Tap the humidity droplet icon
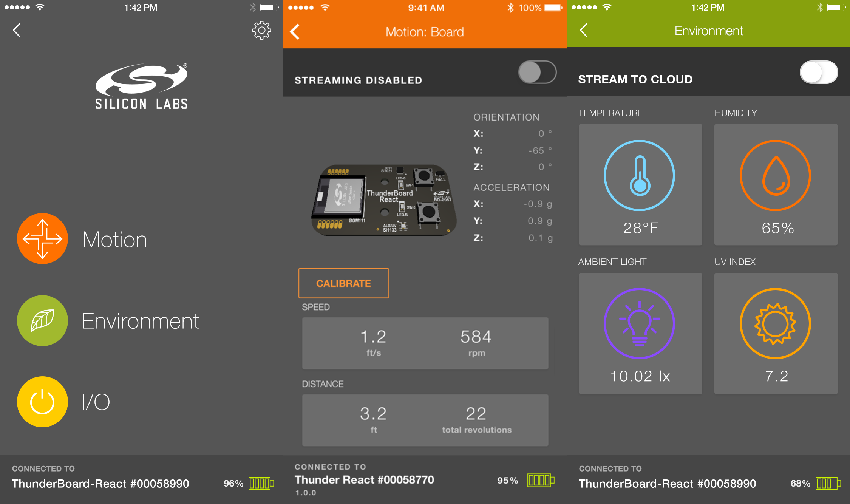This screenshot has width=850, height=504. tap(775, 175)
